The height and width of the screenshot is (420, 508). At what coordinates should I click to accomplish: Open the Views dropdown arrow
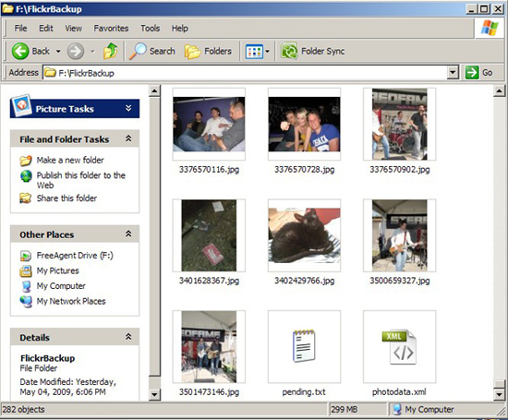(x=267, y=51)
